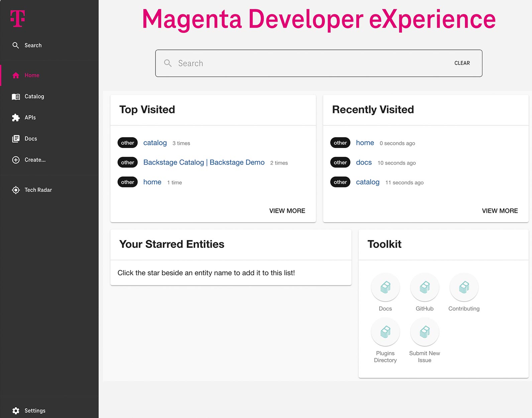Click VIEW MORE under Recently Visited

pos(500,211)
